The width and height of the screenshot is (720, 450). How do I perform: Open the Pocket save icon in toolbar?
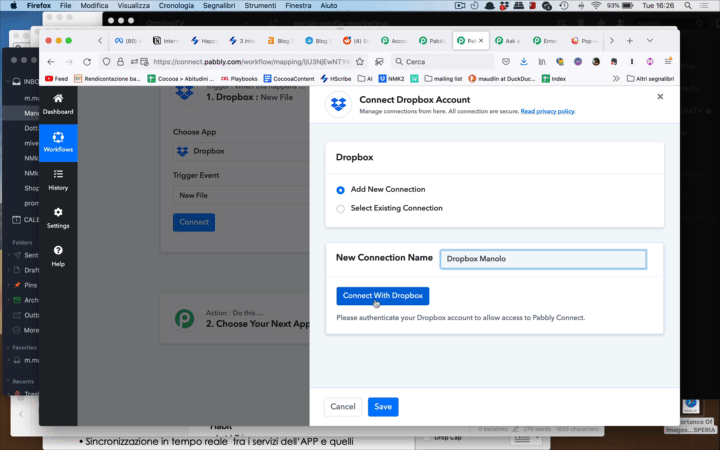506,62
